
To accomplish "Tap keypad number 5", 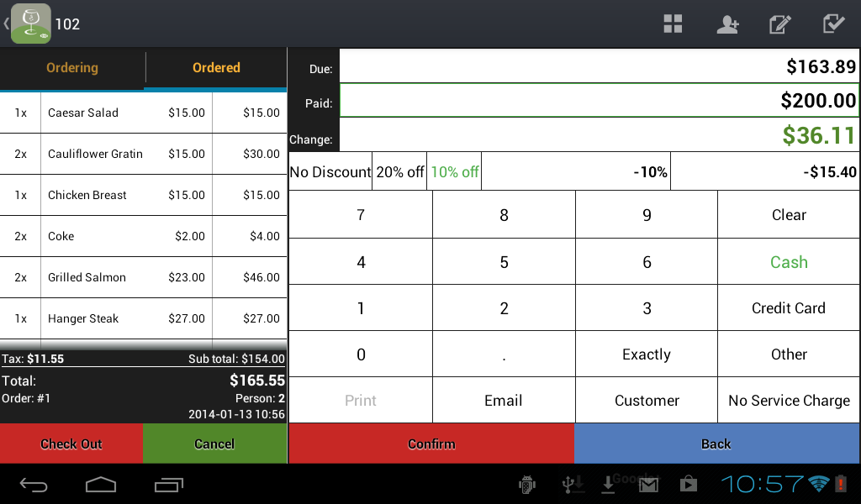I will (x=504, y=262).
